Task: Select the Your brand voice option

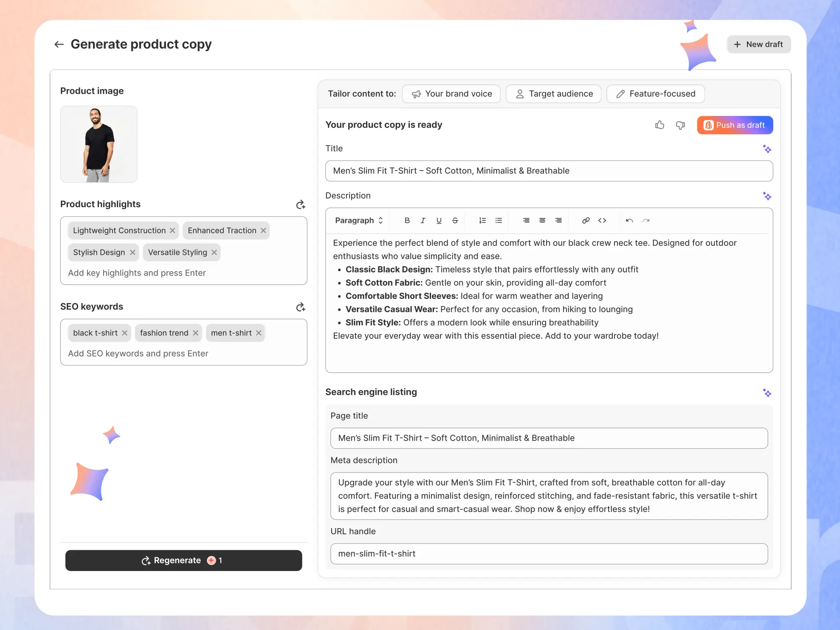Action: click(x=451, y=94)
